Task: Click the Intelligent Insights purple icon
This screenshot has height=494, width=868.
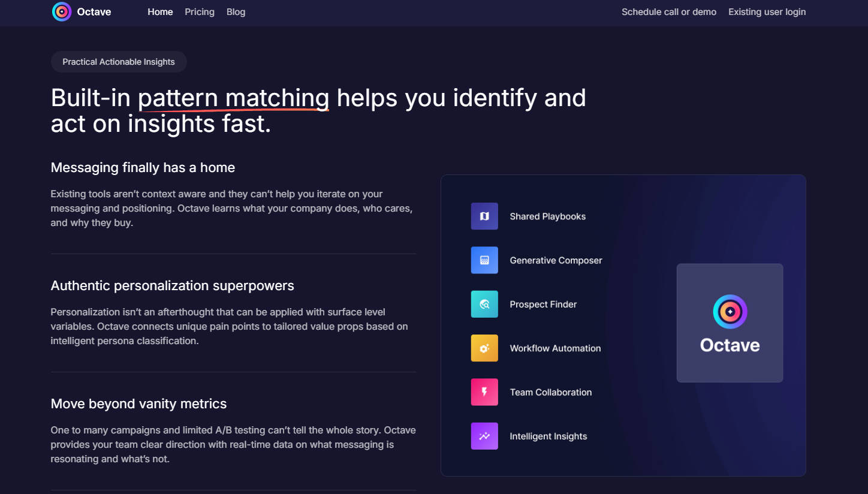Action: pos(484,436)
